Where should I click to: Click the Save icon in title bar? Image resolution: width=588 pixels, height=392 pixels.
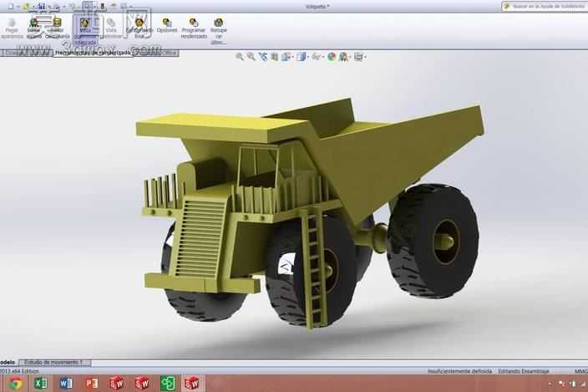(x=41, y=7)
